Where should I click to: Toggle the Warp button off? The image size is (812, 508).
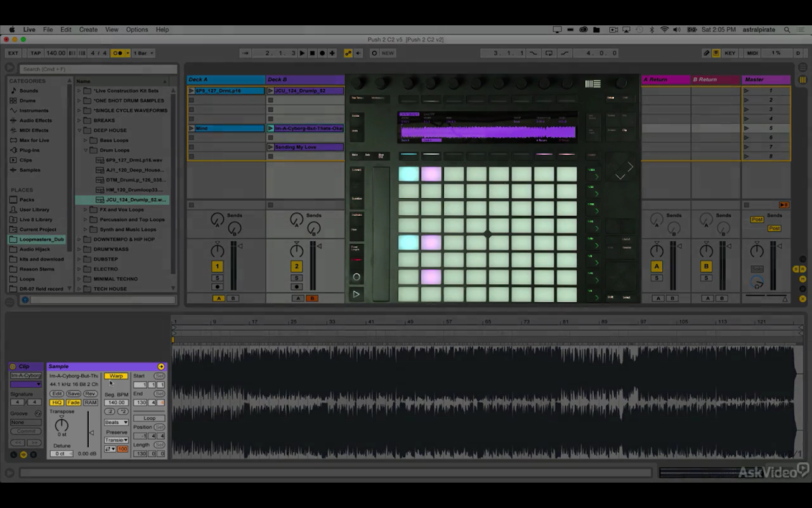(x=115, y=376)
